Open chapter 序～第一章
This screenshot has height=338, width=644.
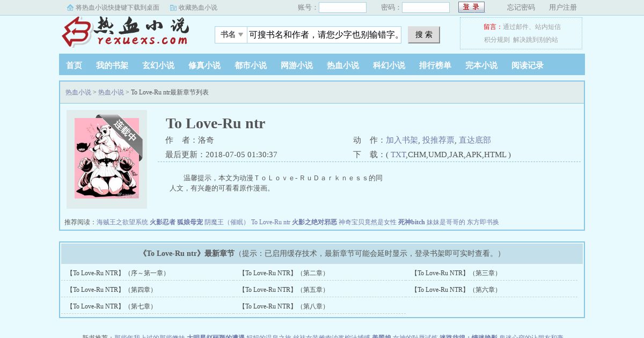point(118,273)
